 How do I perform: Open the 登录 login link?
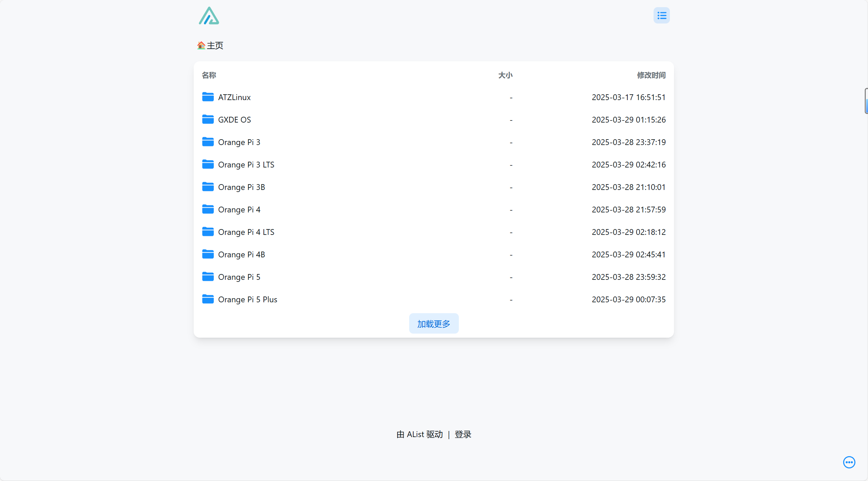pos(463,434)
